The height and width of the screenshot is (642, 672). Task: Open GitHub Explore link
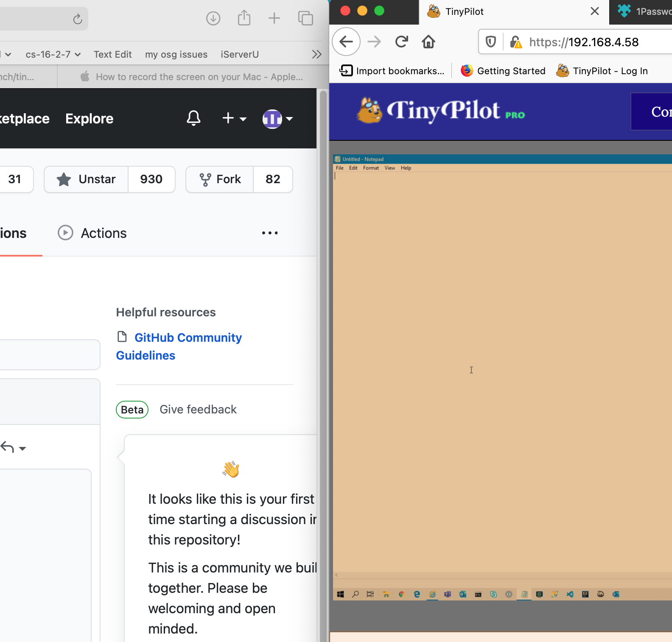click(89, 119)
